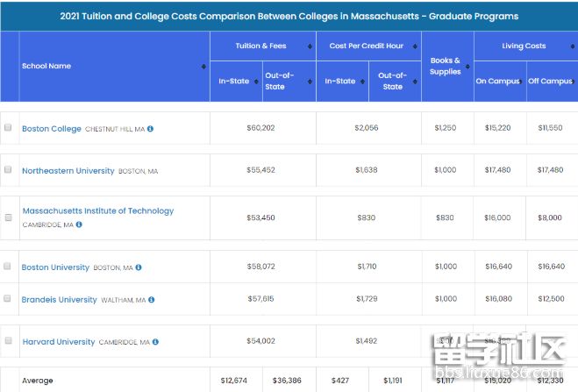This screenshot has height=392, width=578.
Task: Click MIT off-campus cost $8,000
Action: click(550, 217)
